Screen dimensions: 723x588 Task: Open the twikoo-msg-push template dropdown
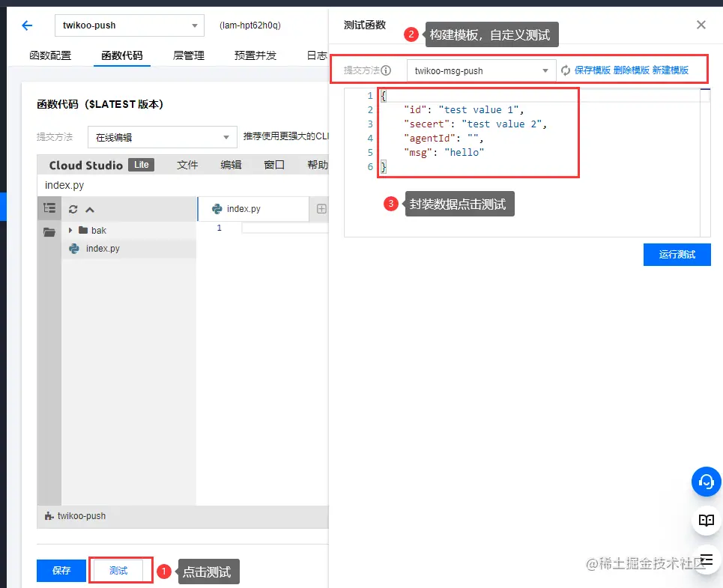(482, 70)
